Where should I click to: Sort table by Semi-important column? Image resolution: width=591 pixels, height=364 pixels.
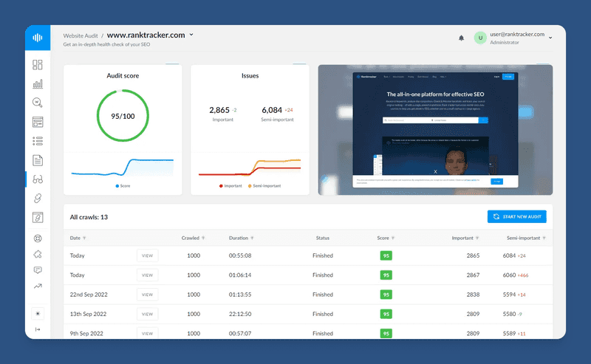(x=526, y=238)
